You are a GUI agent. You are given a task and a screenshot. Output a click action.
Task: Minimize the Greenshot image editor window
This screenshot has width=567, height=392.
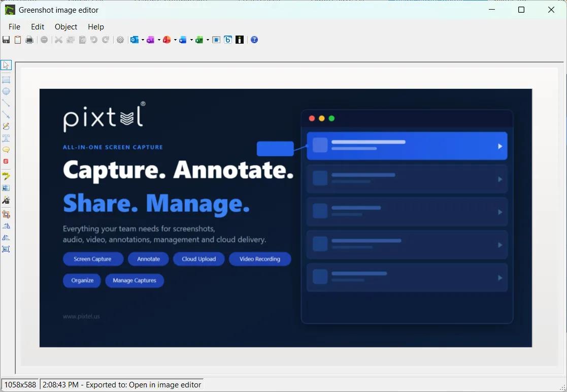click(492, 10)
